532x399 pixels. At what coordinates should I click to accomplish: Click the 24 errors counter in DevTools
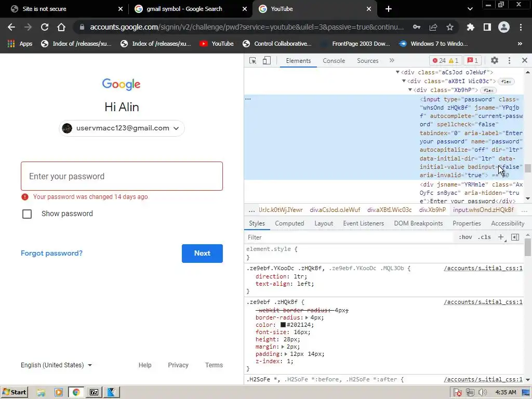pyautogui.click(x=439, y=61)
